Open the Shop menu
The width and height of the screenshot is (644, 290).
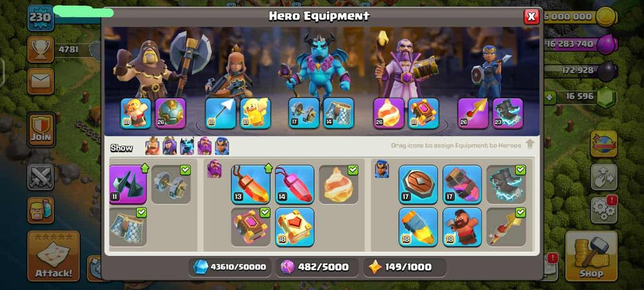click(x=591, y=256)
